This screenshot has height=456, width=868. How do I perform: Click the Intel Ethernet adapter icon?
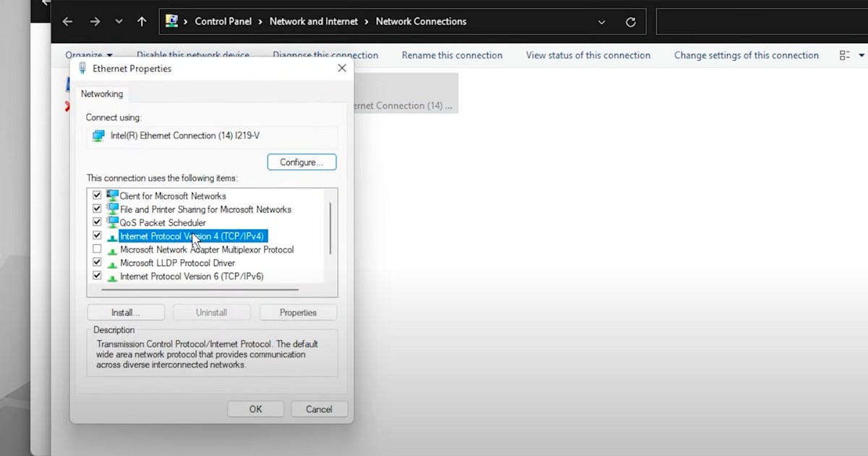tap(98, 136)
